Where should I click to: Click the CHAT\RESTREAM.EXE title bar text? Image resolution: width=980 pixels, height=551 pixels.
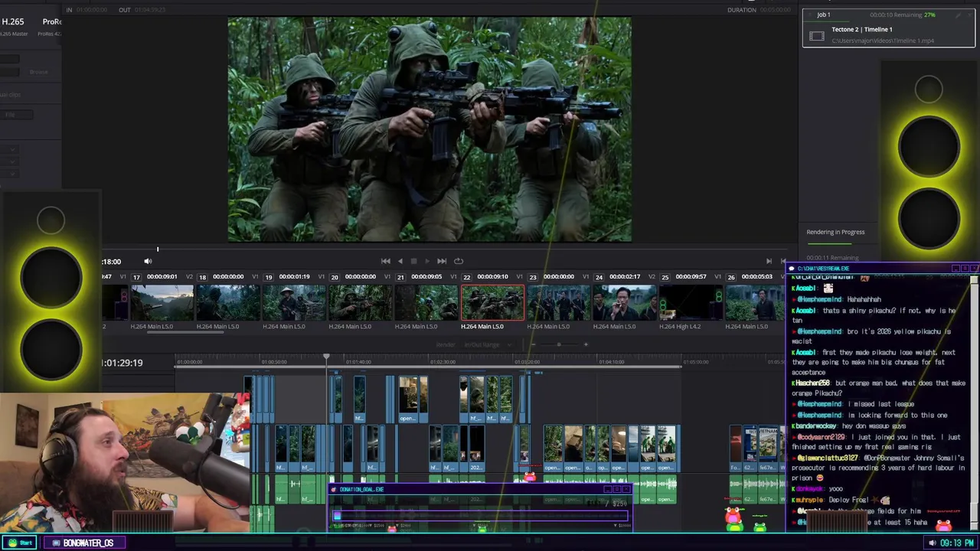tap(823, 269)
